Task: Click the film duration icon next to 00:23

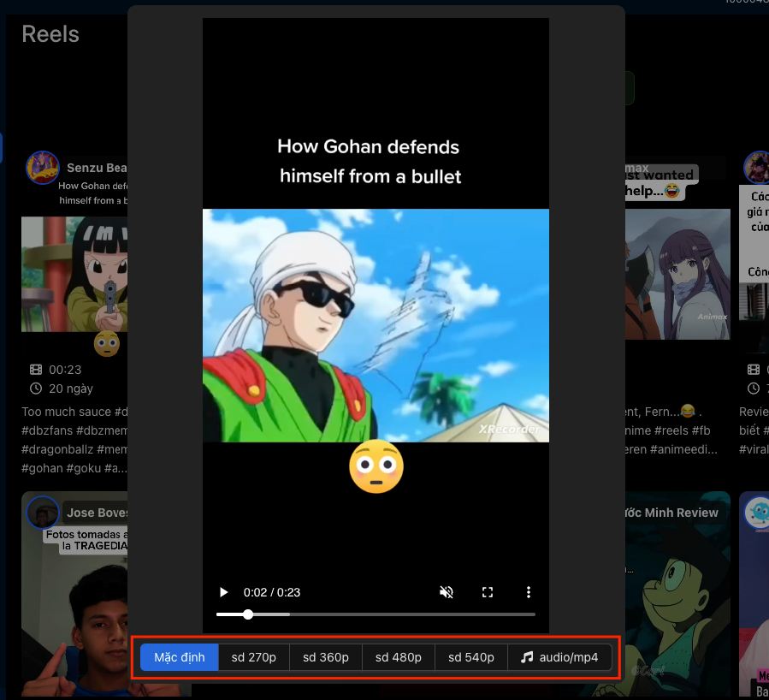Action: 36,370
